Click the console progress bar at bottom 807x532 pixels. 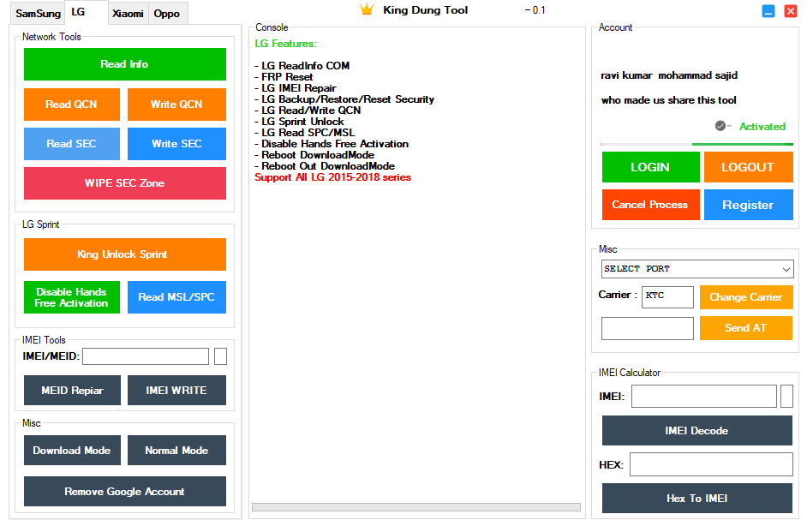tap(415, 507)
